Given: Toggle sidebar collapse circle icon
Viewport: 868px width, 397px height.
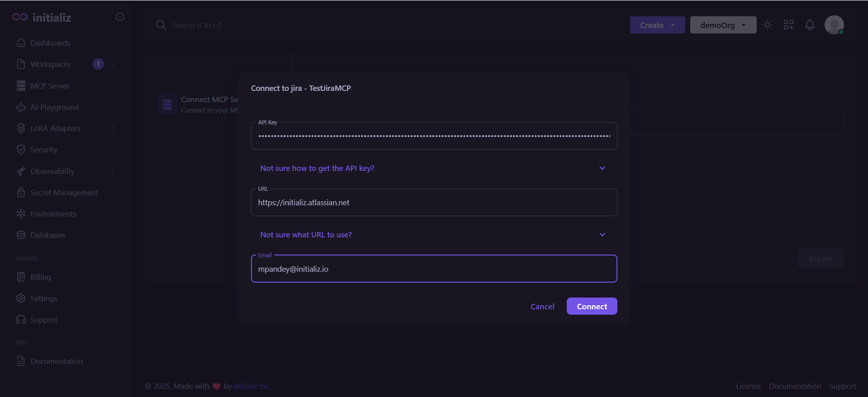Looking at the screenshot, I should (120, 17).
